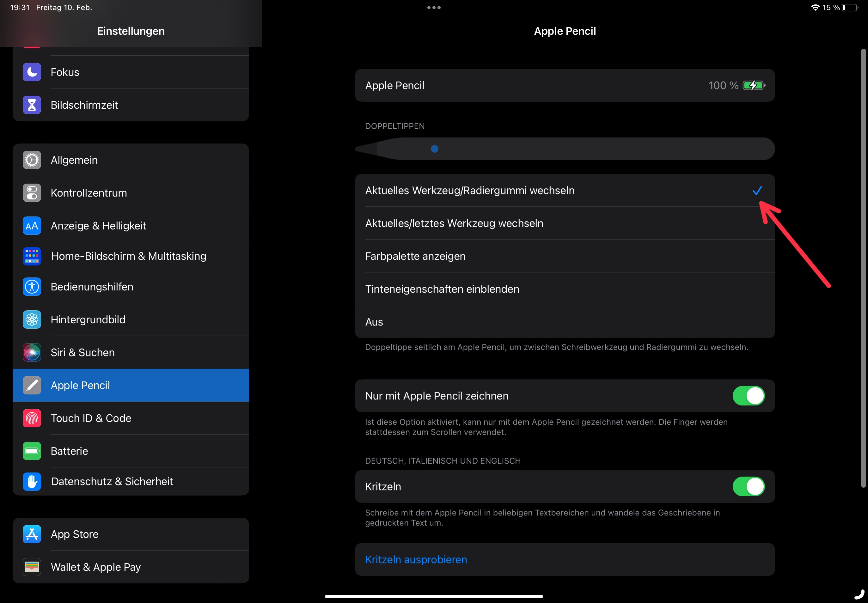Tap the Kontrollzentrum switches icon
This screenshot has width=868, height=603.
click(x=32, y=193)
